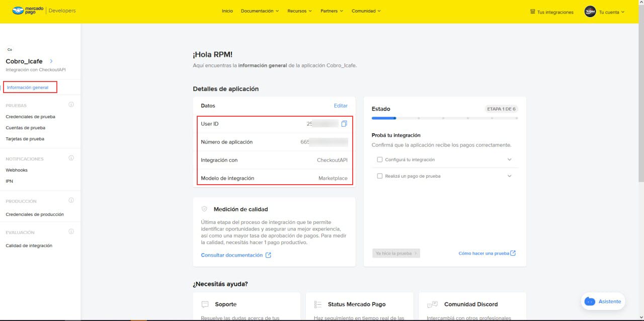Image resolution: width=644 pixels, height=321 pixels.
Task: Open the Status Mercado Pago card
Action: (359, 306)
